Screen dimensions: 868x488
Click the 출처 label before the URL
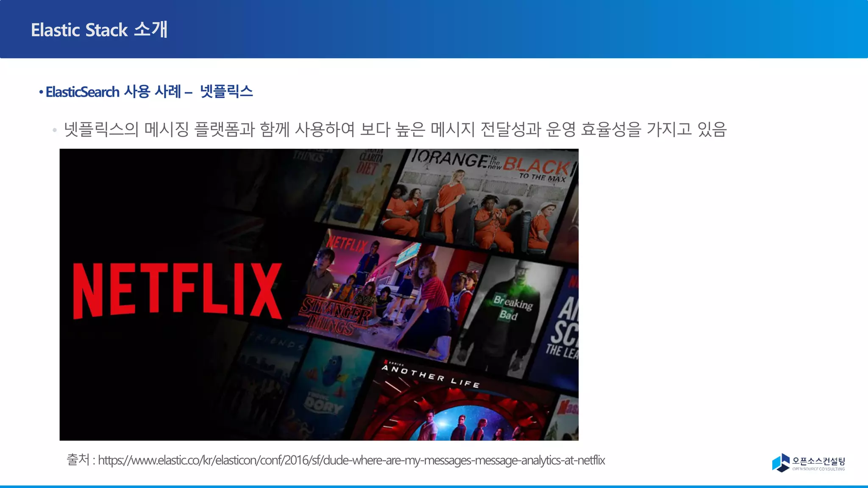(x=78, y=460)
